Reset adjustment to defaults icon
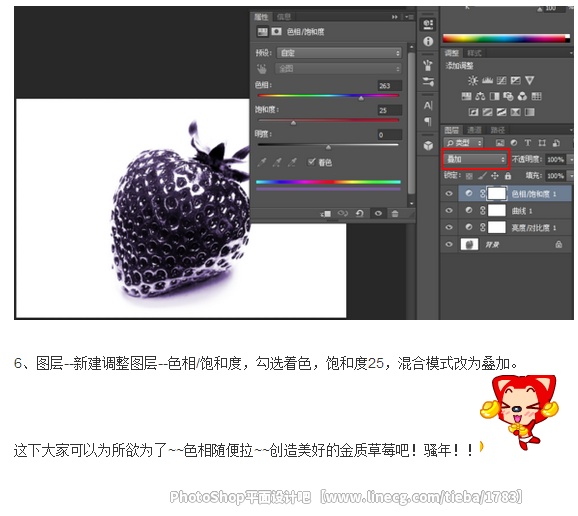Viewport: 578px width, 516px height. (360, 213)
